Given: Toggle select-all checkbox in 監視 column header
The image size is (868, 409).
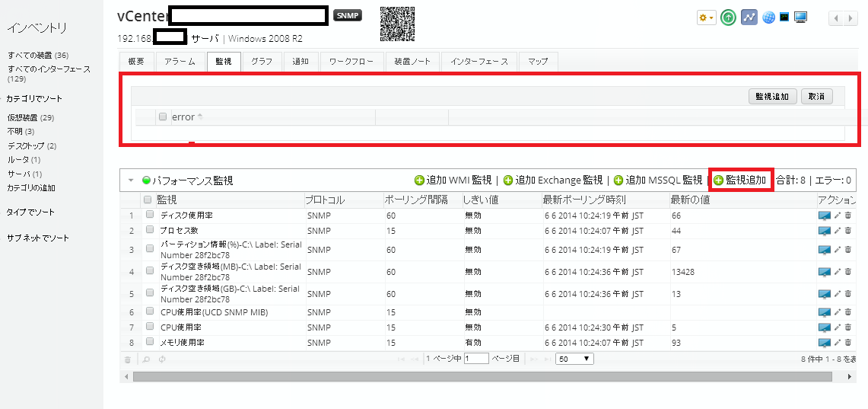Looking at the screenshot, I should click(148, 200).
